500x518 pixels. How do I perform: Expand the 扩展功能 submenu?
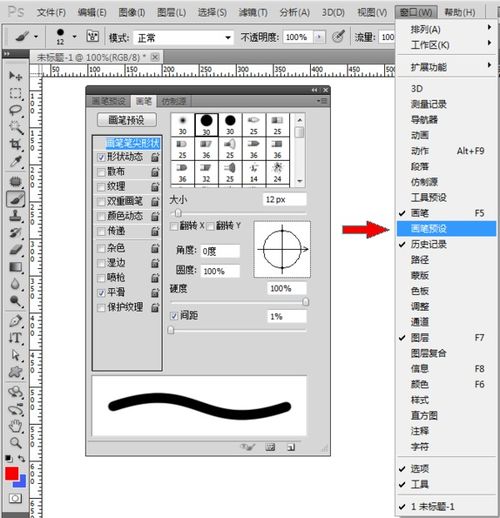click(x=447, y=67)
